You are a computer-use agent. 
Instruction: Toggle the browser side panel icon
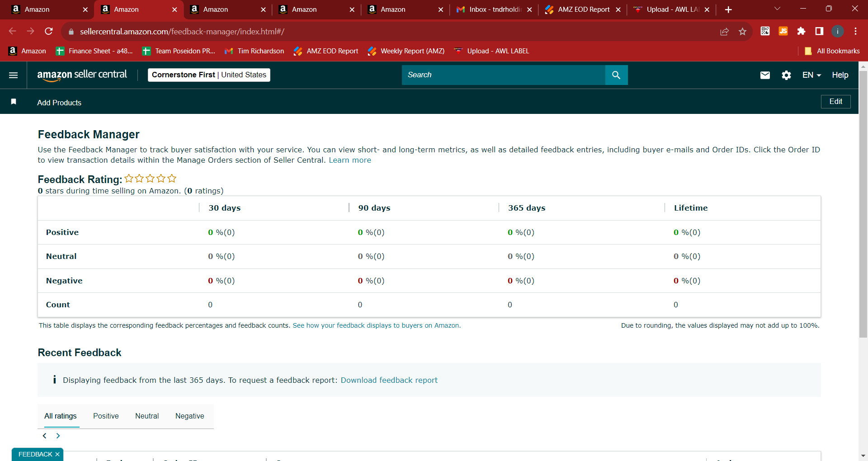[819, 31]
